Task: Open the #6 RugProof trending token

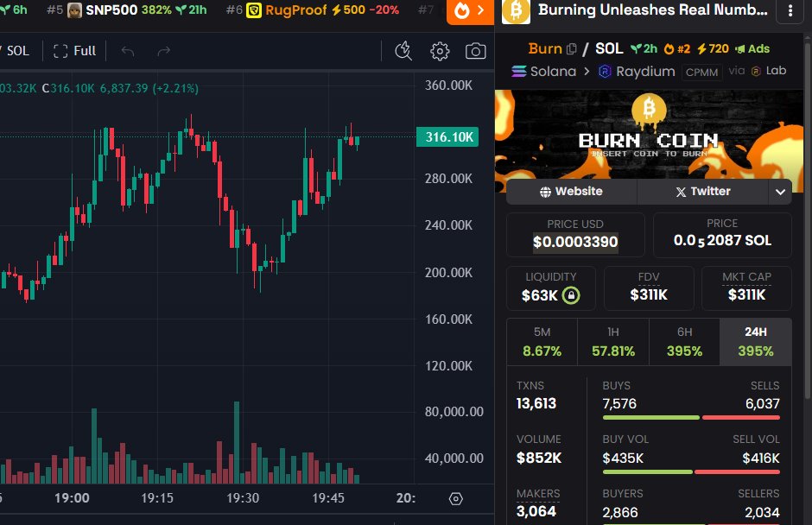Action: click(x=313, y=9)
